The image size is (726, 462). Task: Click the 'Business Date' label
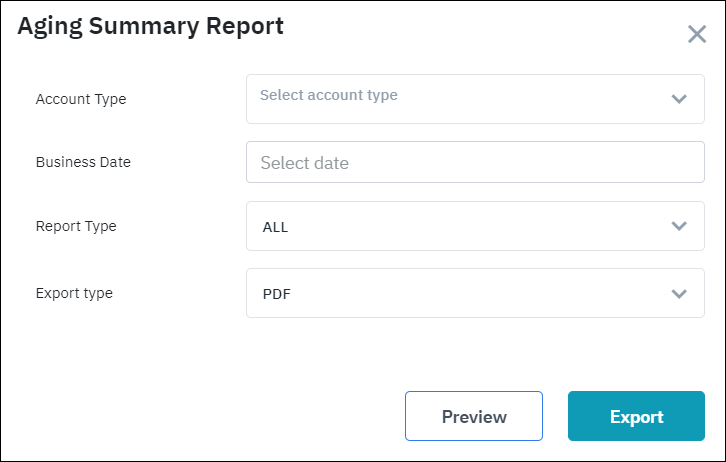(x=83, y=162)
